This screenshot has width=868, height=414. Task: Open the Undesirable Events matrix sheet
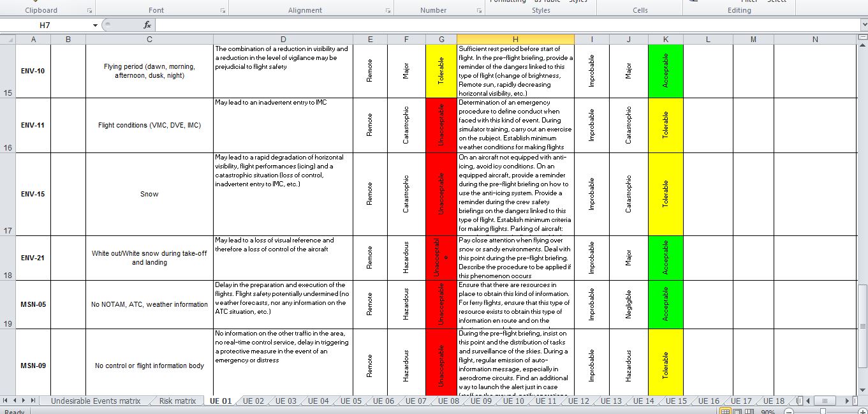95,401
